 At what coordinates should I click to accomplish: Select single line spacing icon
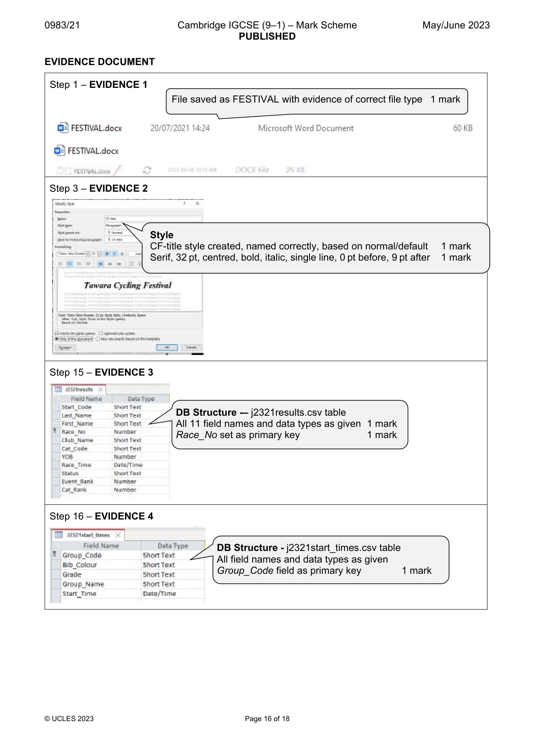click(100, 264)
